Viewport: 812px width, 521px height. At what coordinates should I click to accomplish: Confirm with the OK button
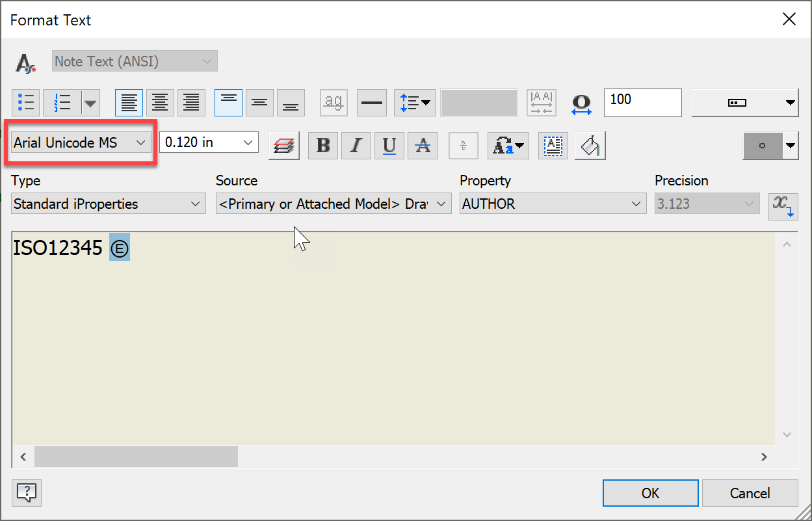click(651, 493)
